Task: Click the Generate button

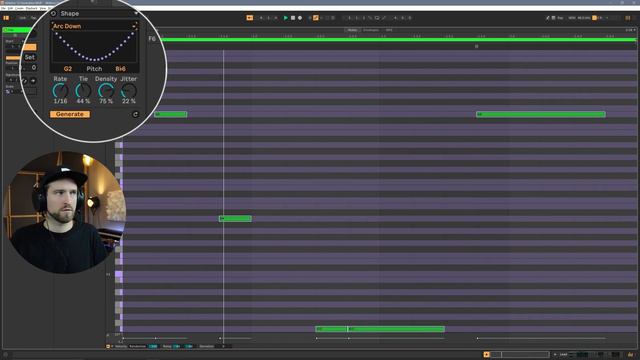Action: 70,114
